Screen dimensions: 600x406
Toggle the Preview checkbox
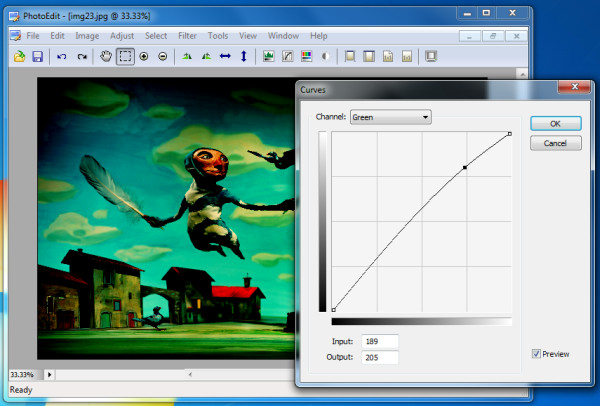coord(536,354)
